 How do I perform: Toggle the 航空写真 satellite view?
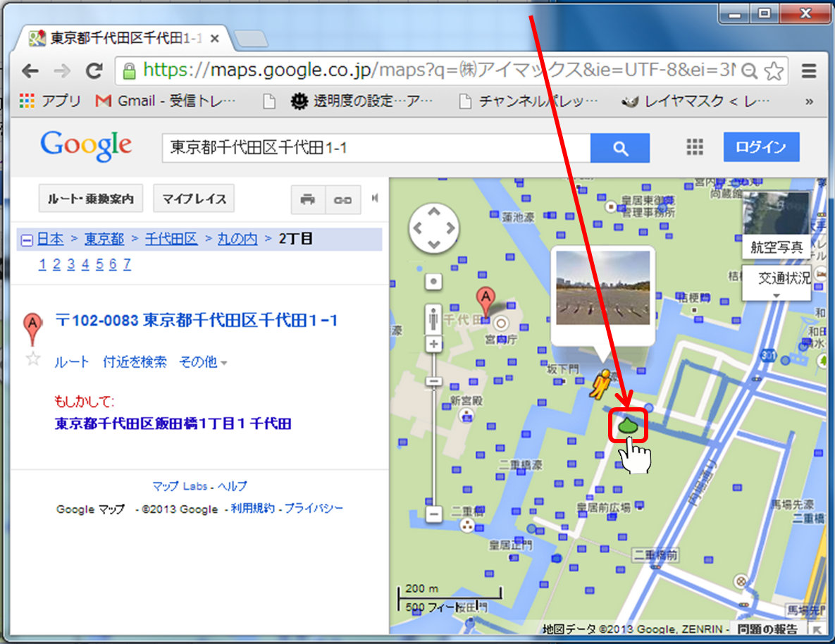click(777, 247)
